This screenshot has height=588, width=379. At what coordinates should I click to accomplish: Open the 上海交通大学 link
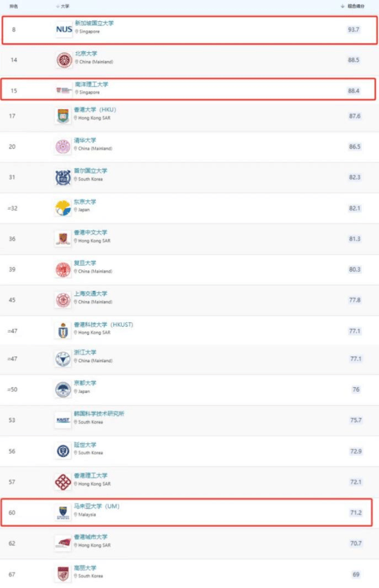pyautogui.click(x=92, y=293)
